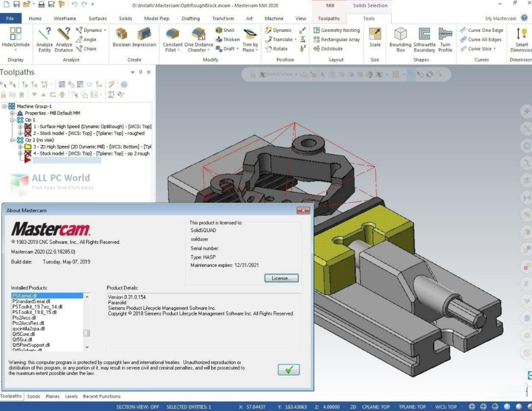Viewport: 532px width, 411px height.
Task: Switch to the Toolpaths ribbon tab
Action: click(x=328, y=18)
